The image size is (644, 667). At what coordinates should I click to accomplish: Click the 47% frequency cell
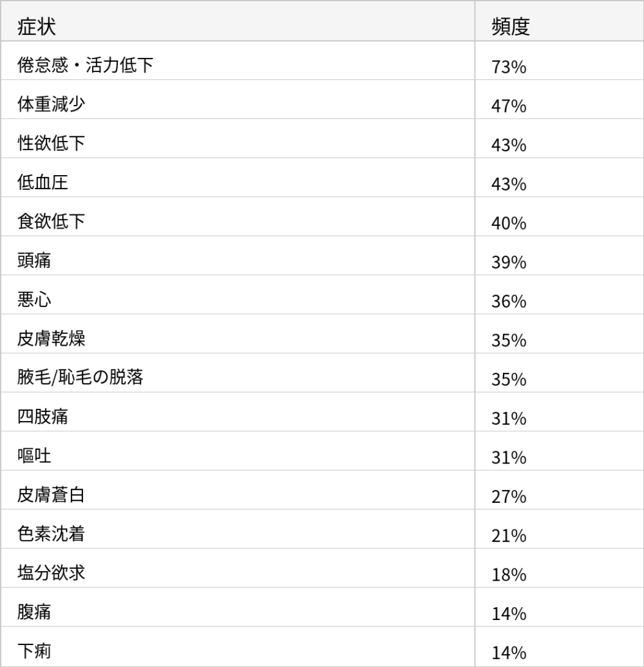tap(509, 106)
